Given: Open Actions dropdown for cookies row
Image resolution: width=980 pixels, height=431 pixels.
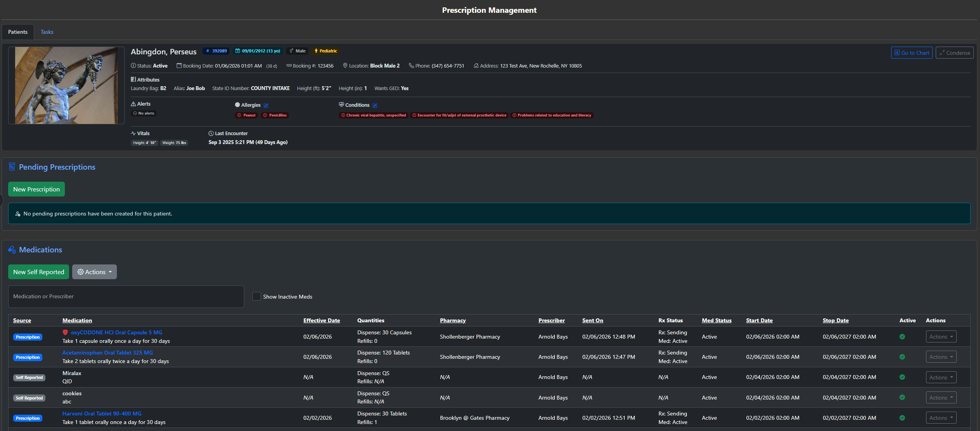Looking at the screenshot, I should (941, 398).
